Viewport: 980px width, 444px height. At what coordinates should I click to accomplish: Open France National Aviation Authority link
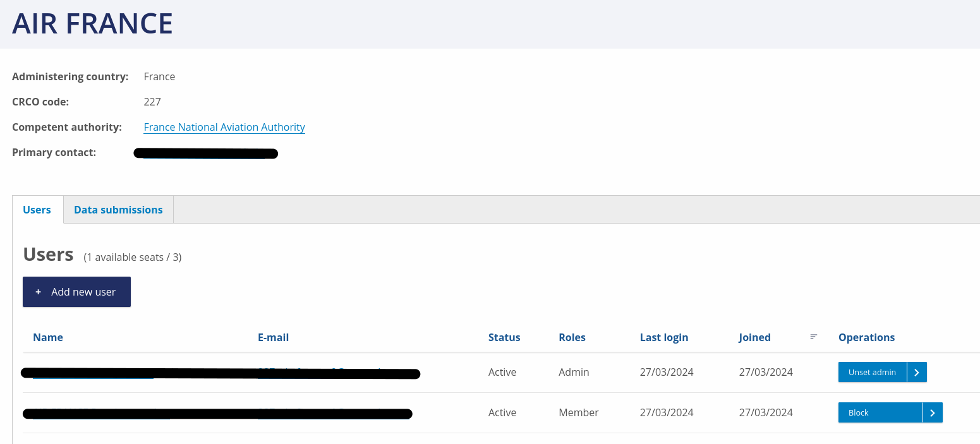click(224, 127)
